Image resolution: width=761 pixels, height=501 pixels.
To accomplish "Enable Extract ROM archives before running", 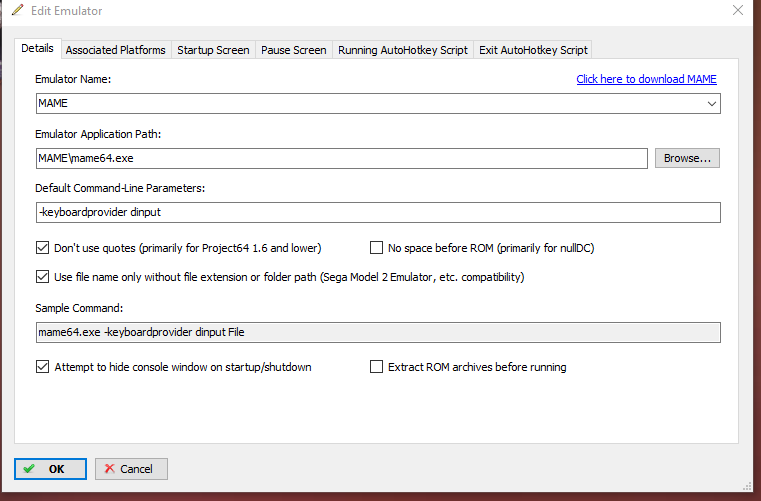I will click(377, 367).
